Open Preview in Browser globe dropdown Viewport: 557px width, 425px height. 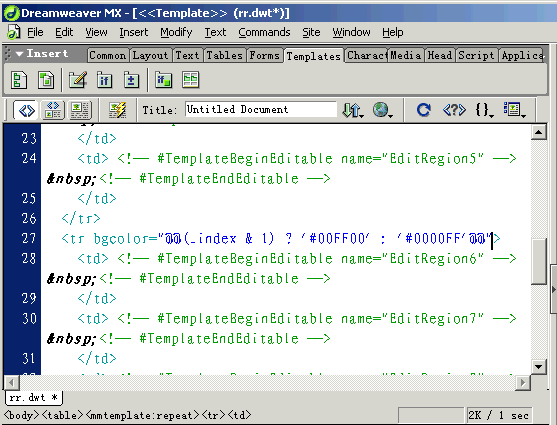pyautogui.click(x=382, y=110)
